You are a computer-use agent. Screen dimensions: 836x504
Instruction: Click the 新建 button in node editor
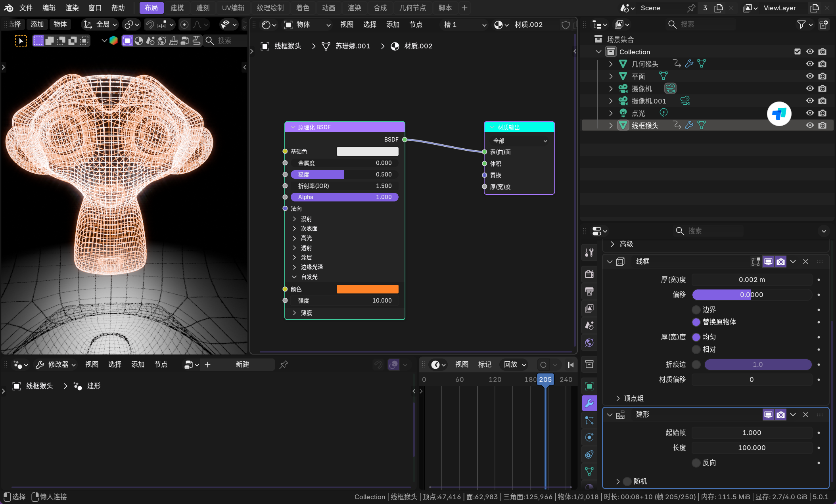(242, 364)
